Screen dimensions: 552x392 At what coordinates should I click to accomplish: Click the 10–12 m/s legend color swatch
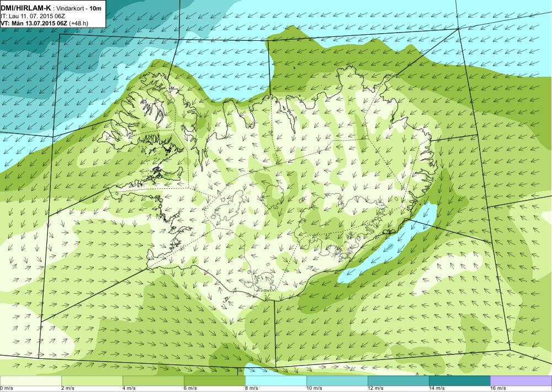337,381
